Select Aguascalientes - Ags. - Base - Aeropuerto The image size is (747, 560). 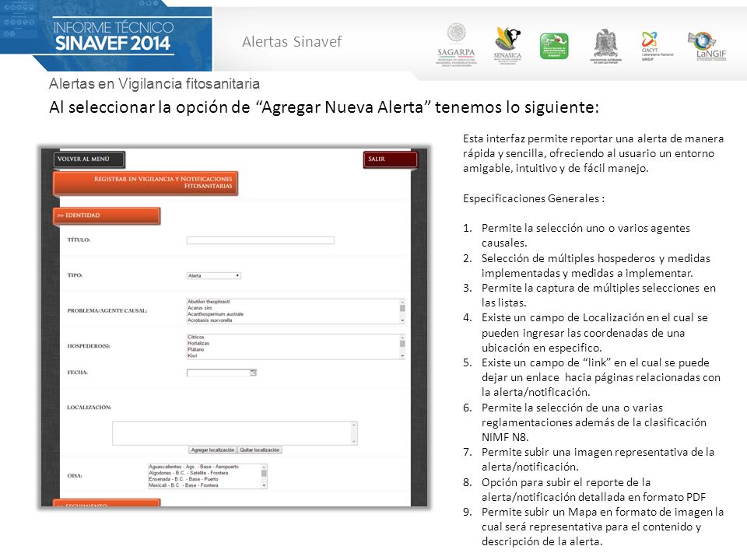(x=194, y=467)
